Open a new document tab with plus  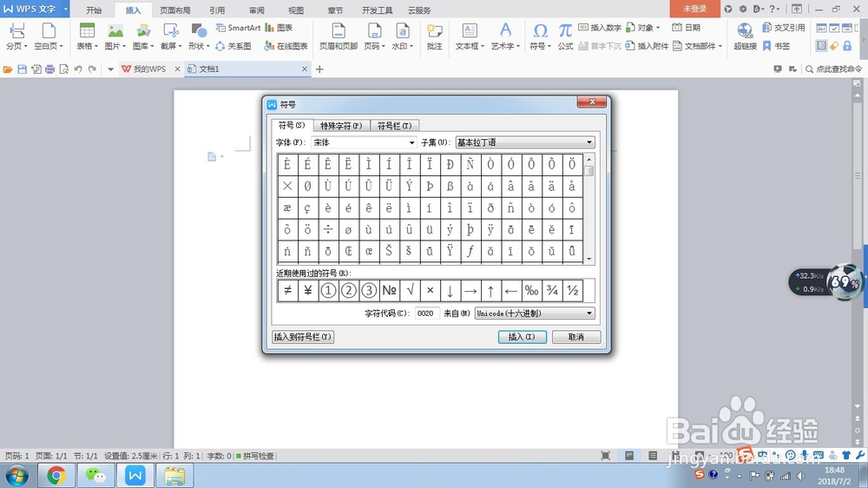[319, 69]
